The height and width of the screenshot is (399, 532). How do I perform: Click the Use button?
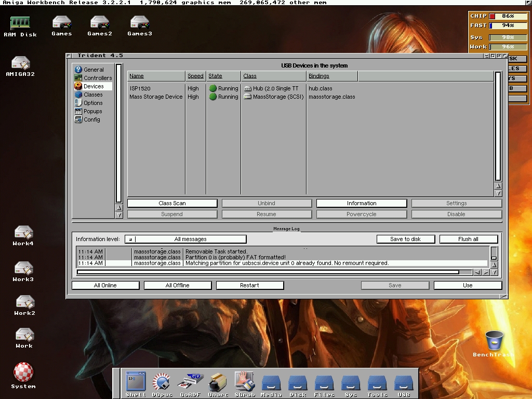[468, 285]
